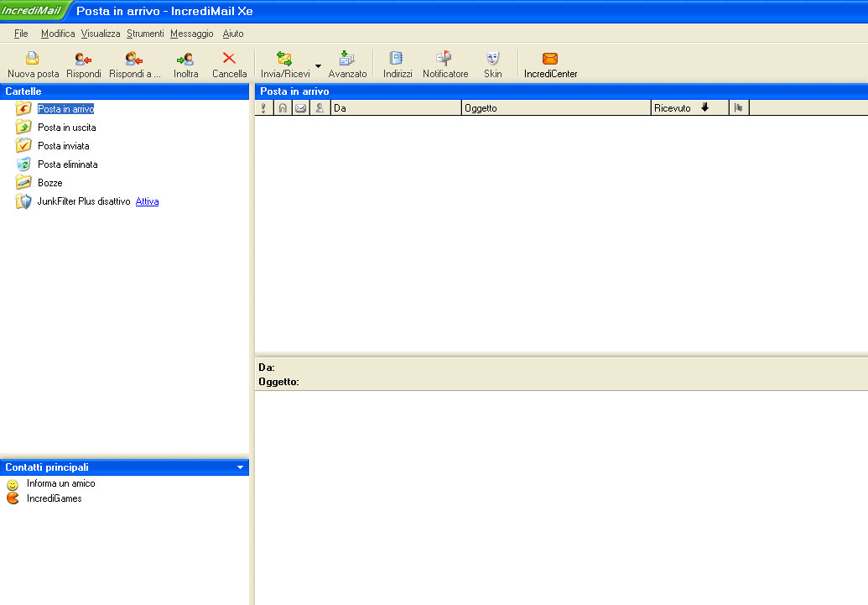Click the Bozze folder icon
868x605 pixels.
click(x=23, y=182)
